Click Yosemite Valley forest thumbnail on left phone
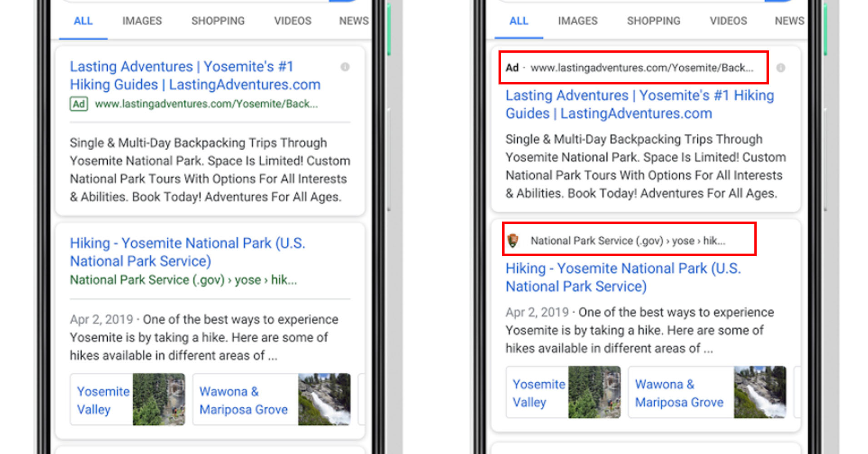Screen dimensions: 868x454 pos(159,400)
